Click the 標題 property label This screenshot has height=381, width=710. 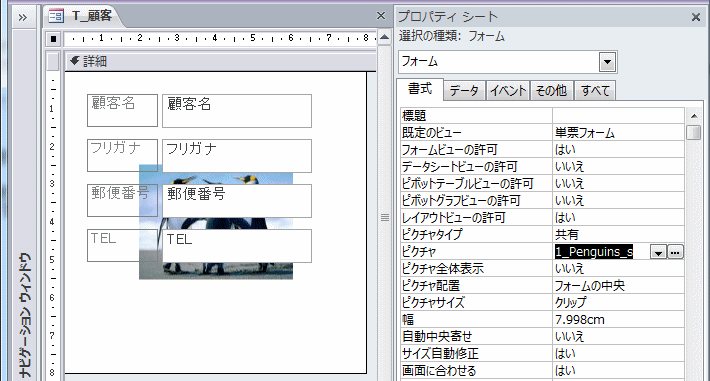[x=476, y=116]
